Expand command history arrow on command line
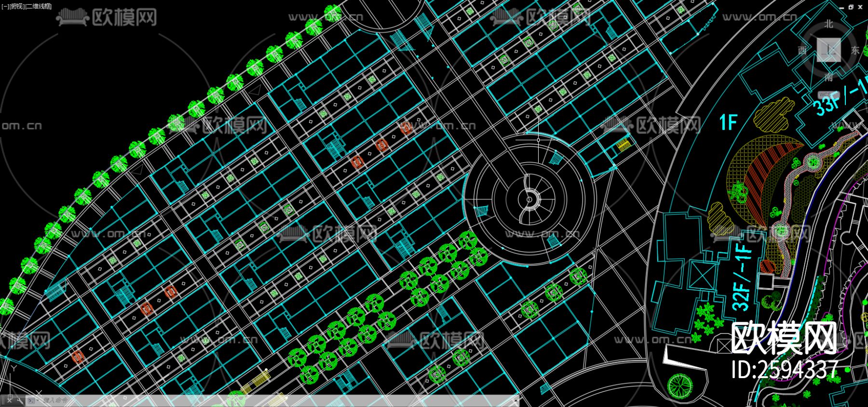Screen dimensions: 868x407 (x=515, y=400)
